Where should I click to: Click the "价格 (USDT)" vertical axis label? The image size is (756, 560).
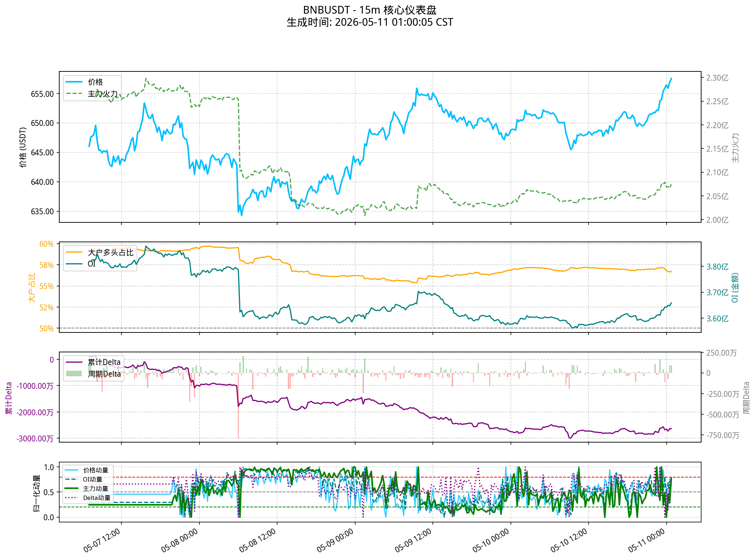pos(24,147)
